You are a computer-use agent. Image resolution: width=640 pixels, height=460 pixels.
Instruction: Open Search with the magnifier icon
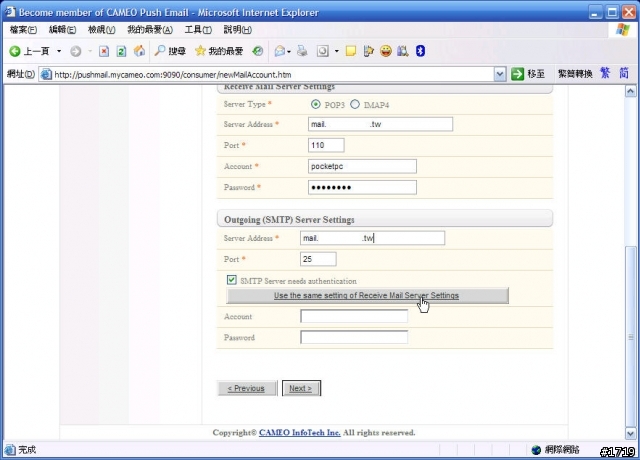pos(160,51)
